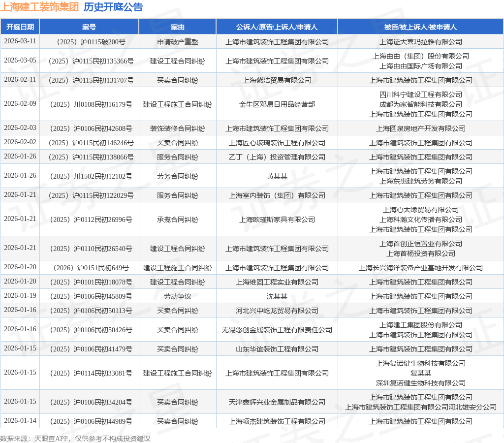Select case number (2025)沪0106民初44989号

(x=91, y=421)
